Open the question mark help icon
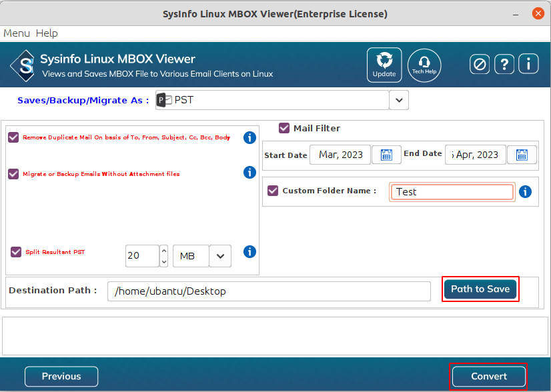 504,64
